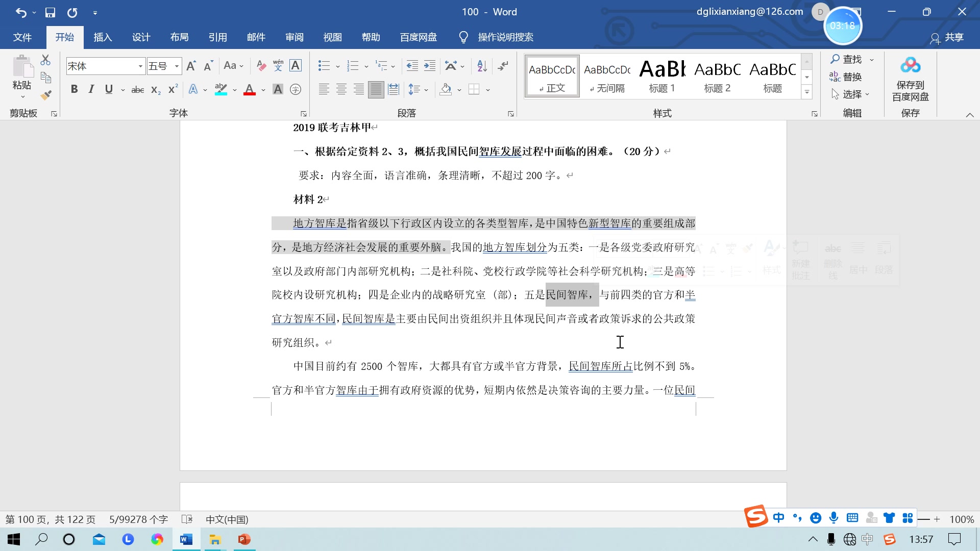Apply cyan text highlight color

(221, 90)
